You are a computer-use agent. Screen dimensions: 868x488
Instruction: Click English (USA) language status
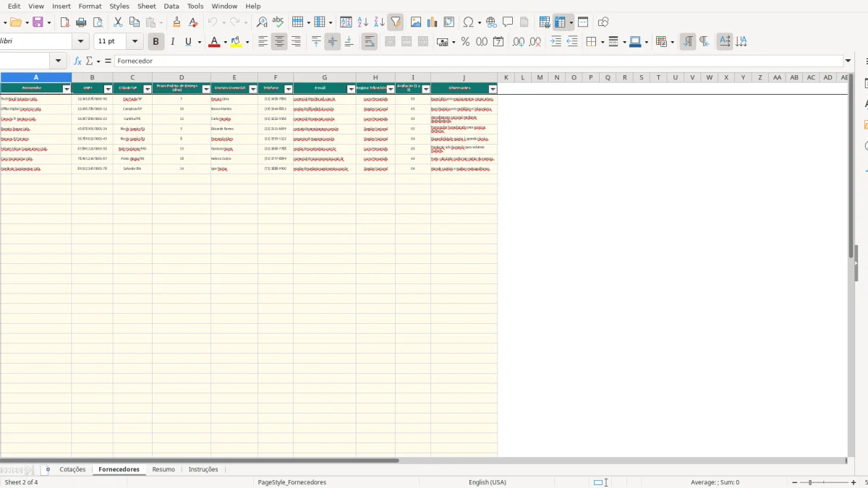pyautogui.click(x=488, y=482)
